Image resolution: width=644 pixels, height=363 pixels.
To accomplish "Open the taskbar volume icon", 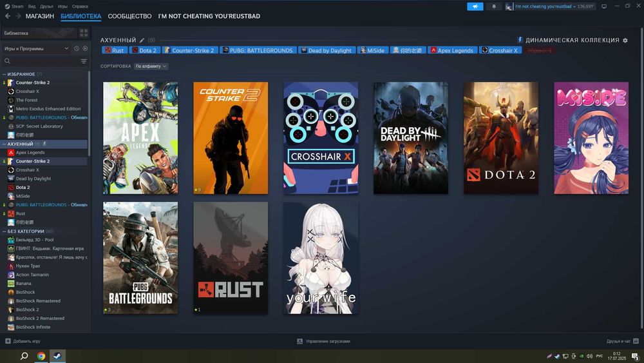I will point(590,356).
